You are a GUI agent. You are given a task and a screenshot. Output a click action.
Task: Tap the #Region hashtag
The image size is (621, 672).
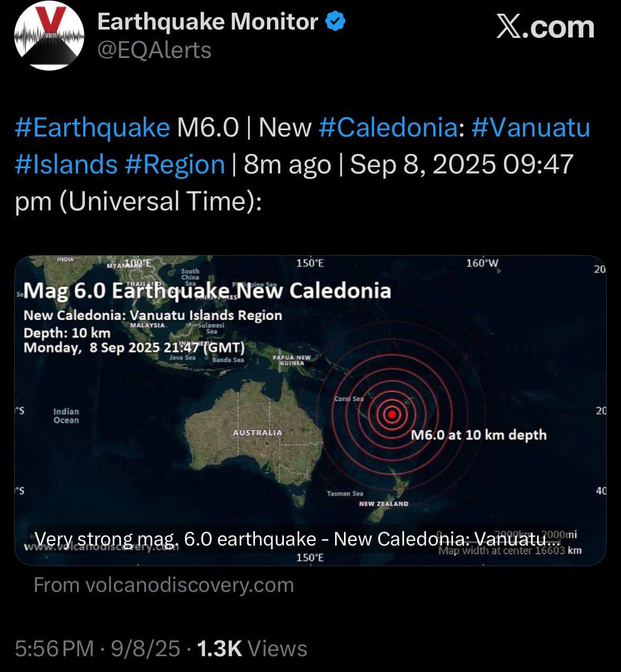tap(175, 164)
